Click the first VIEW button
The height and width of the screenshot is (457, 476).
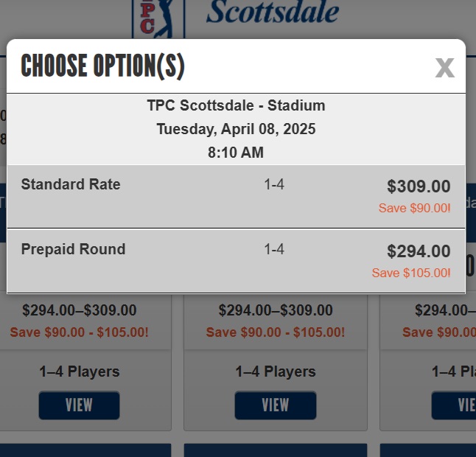click(80, 405)
